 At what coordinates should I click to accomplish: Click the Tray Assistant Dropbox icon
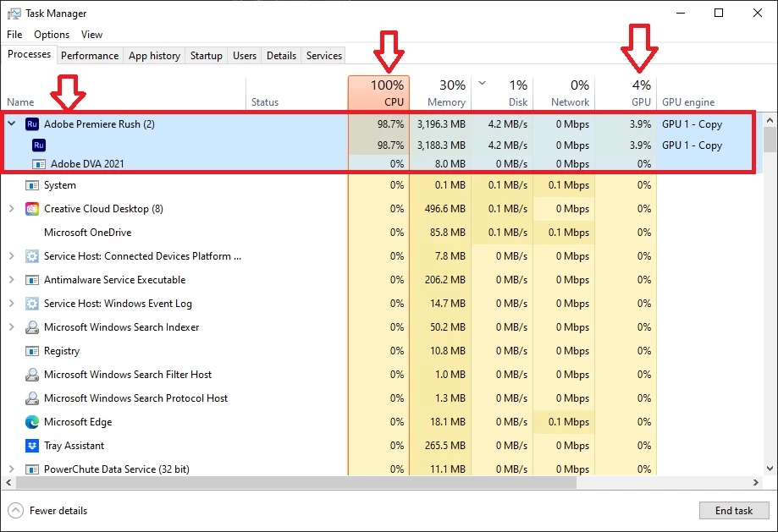(x=32, y=446)
